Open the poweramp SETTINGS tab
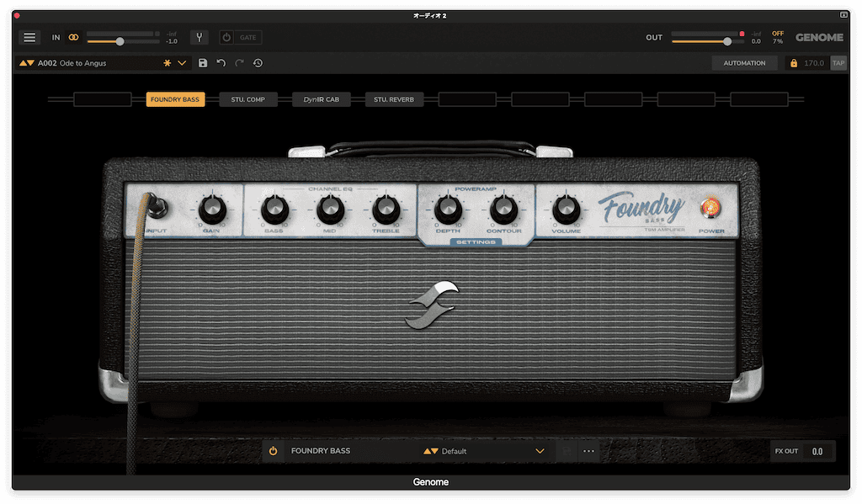The image size is (862, 504). click(x=476, y=241)
